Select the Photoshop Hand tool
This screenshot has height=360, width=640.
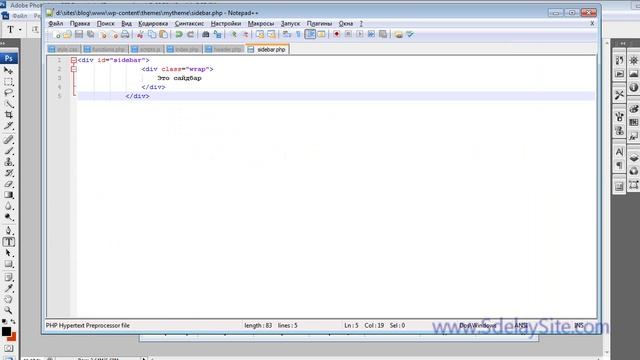[x=8, y=300]
